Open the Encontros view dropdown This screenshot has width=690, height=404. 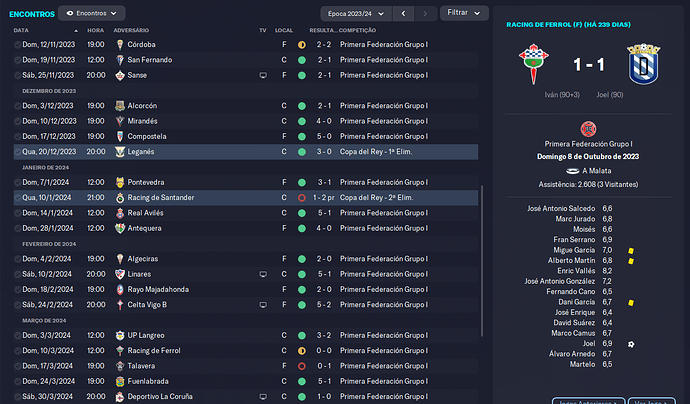(92, 13)
